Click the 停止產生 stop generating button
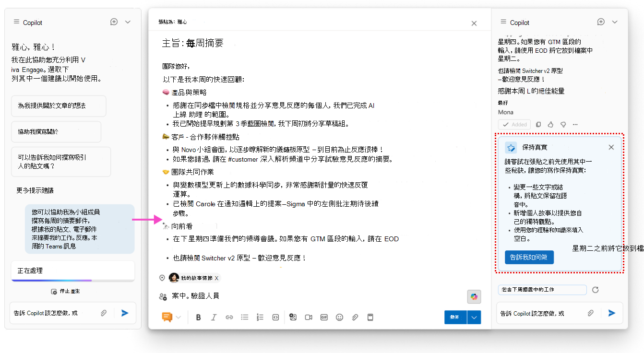 click(x=65, y=292)
